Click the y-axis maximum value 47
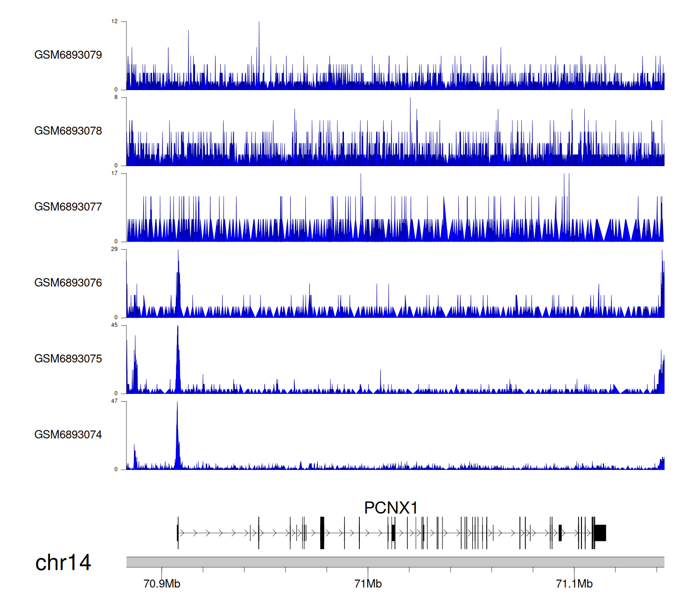 (x=114, y=401)
